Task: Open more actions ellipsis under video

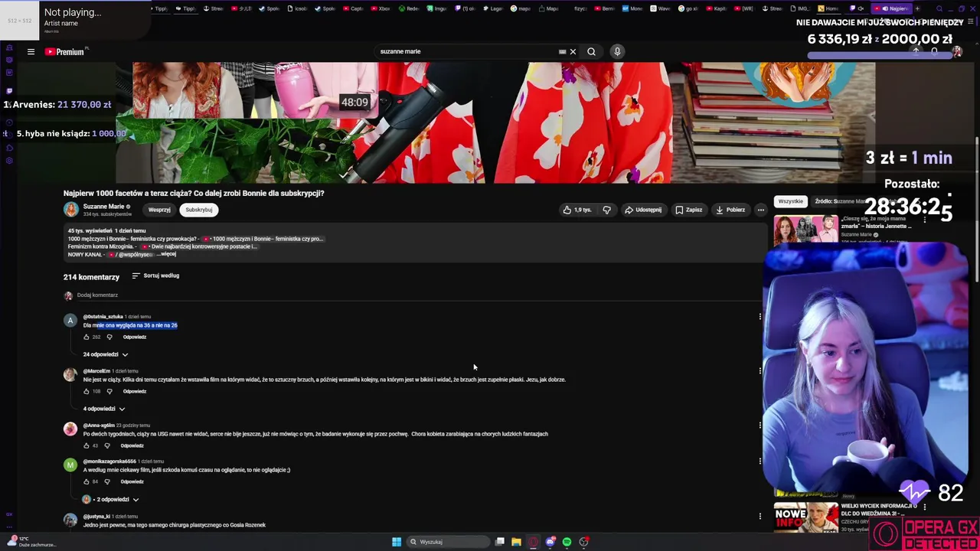Action: point(760,210)
